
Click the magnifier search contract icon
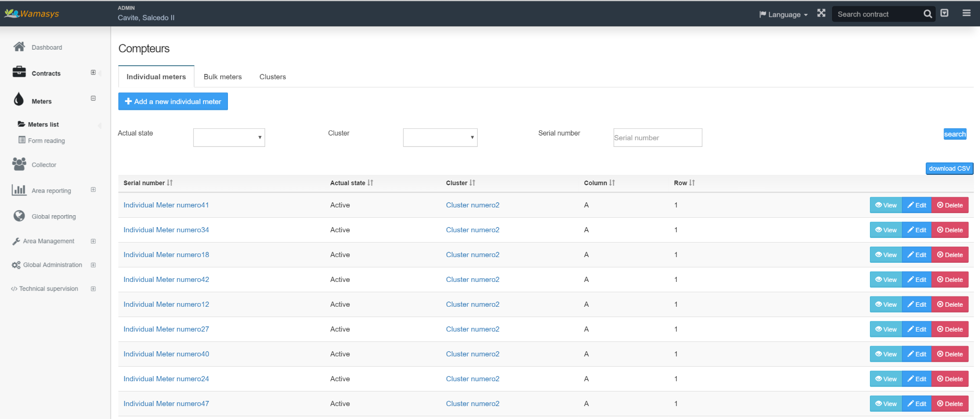928,14
